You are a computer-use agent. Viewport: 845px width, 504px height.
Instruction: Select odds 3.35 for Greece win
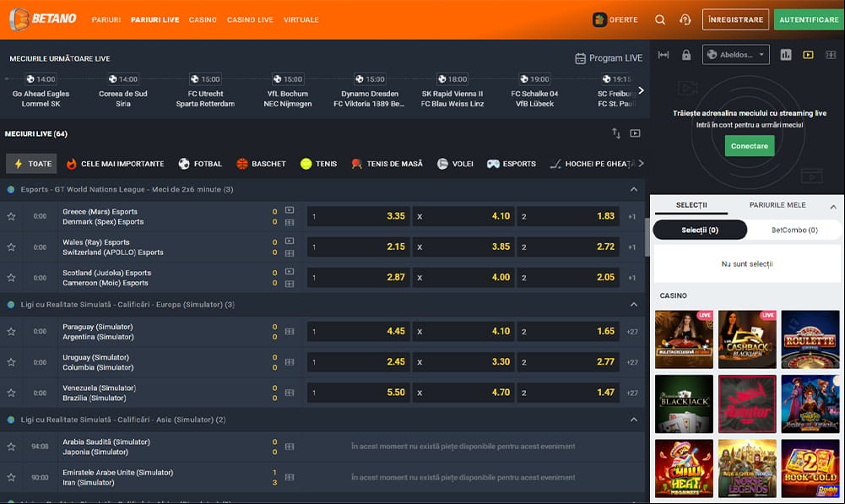click(x=359, y=216)
